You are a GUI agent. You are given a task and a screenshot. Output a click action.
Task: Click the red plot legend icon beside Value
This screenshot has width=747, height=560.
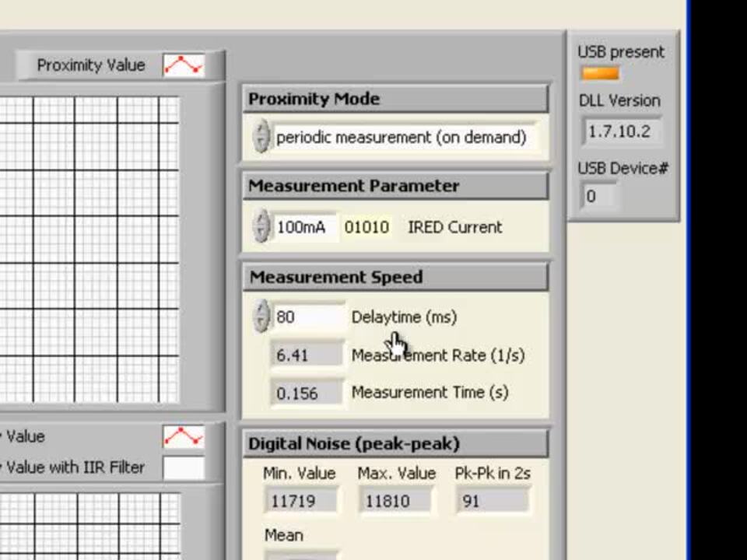pyautogui.click(x=182, y=437)
